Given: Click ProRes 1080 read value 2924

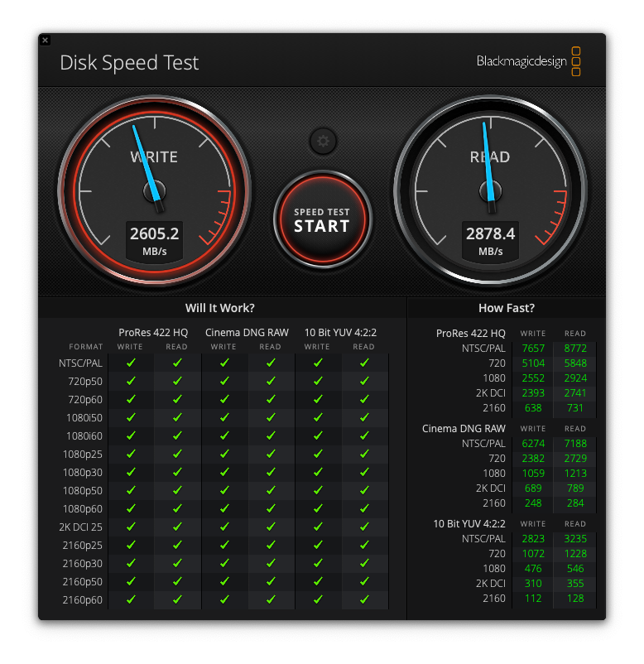Looking at the screenshot, I should tap(575, 378).
